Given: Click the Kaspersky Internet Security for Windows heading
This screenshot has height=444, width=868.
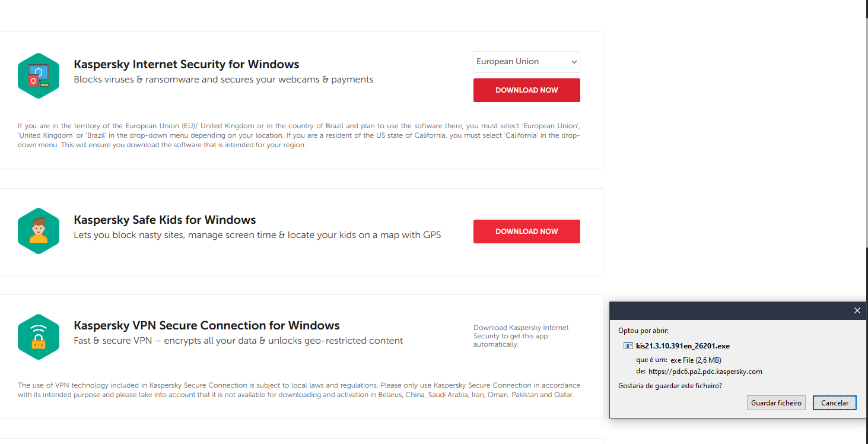Looking at the screenshot, I should point(186,65).
